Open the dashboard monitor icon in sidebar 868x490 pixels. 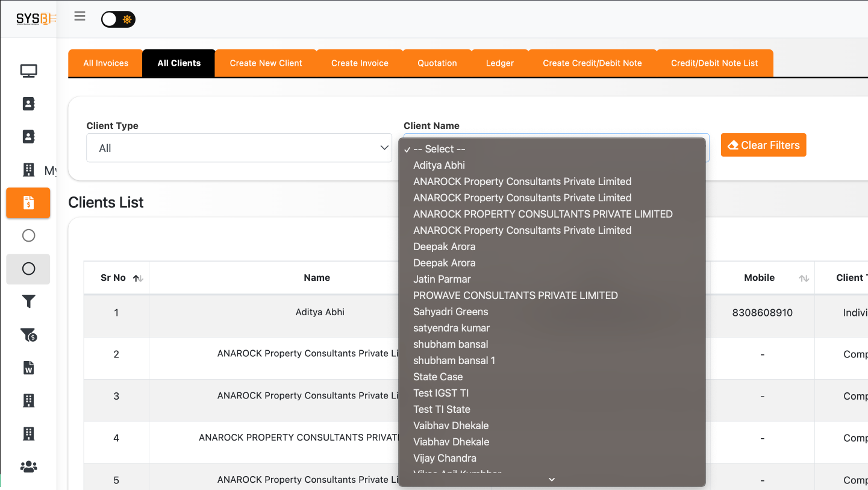click(28, 71)
